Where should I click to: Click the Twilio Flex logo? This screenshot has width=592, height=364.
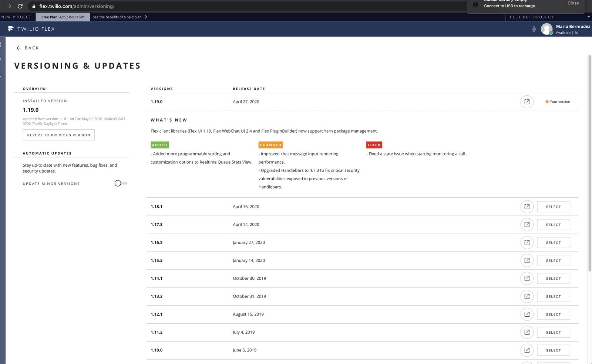(31, 29)
